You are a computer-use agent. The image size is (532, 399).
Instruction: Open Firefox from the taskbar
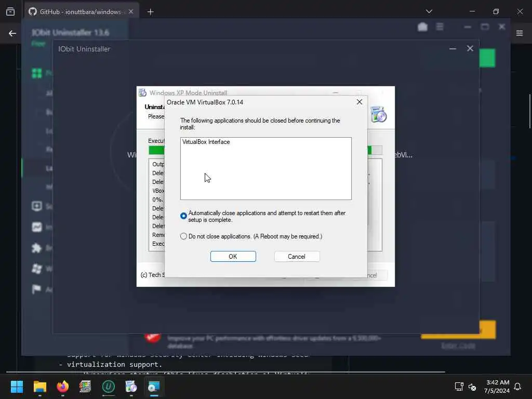(x=62, y=387)
